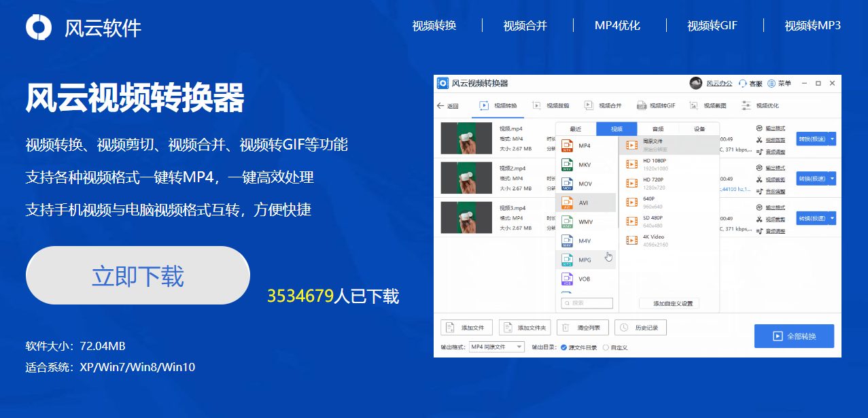Screen dimensions: 868x418
Task: Expand the arrow beside 转换(极速) for 视频.mp4
Action: 833,139
